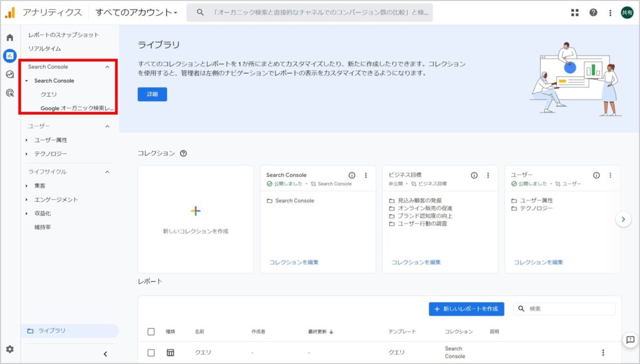Click ユーザー行動の調査 folder entry

(418, 224)
